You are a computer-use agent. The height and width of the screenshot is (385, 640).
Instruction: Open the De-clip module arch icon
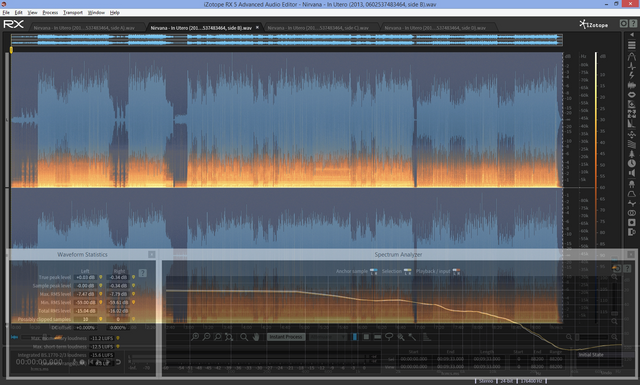[x=631, y=56]
